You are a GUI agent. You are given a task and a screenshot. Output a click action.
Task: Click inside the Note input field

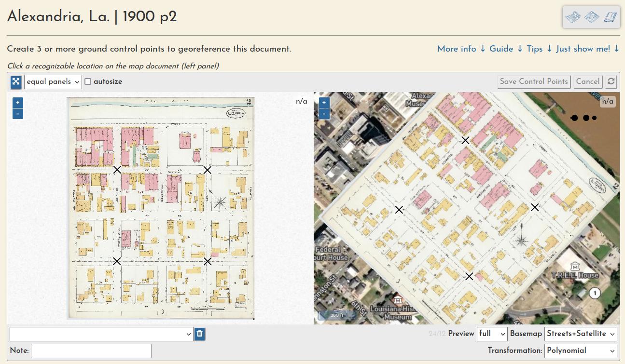coord(91,351)
